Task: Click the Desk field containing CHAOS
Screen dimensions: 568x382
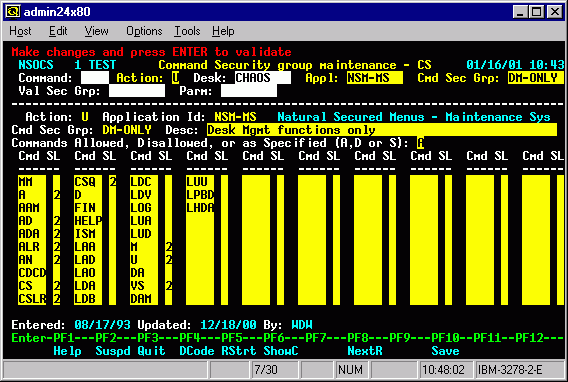Action: coord(263,78)
